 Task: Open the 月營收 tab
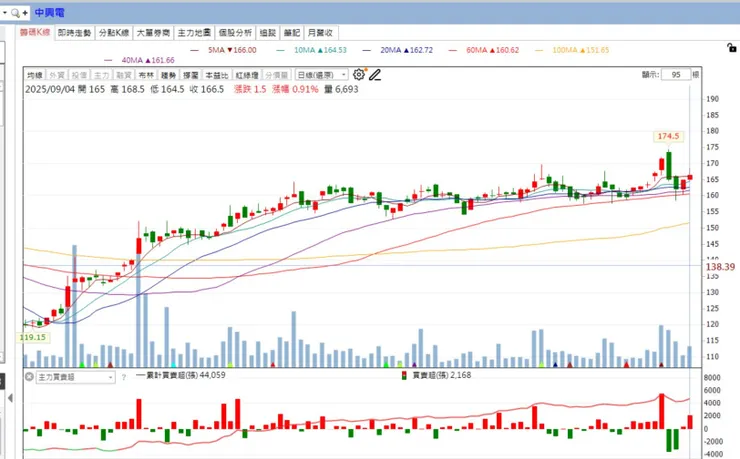pos(320,33)
